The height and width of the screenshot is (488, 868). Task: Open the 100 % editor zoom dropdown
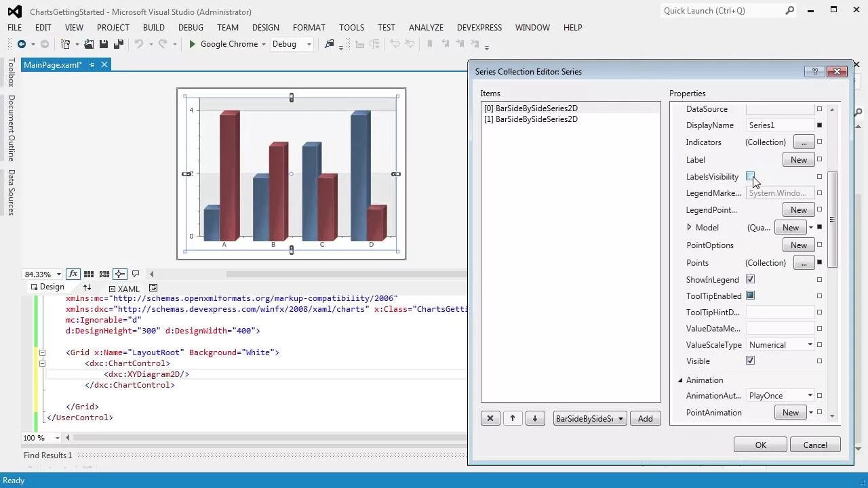pyautogui.click(x=58, y=438)
